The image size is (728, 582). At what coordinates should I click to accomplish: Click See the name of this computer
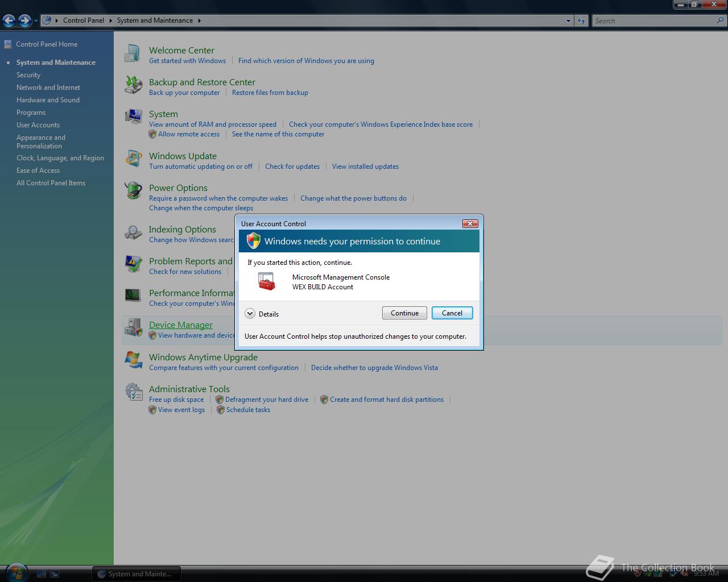pos(278,134)
